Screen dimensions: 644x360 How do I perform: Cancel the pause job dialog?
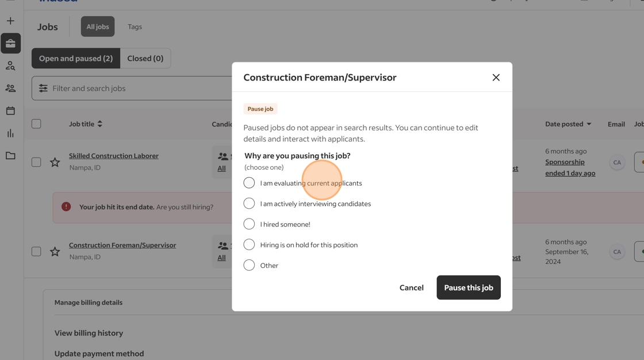[x=411, y=288]
